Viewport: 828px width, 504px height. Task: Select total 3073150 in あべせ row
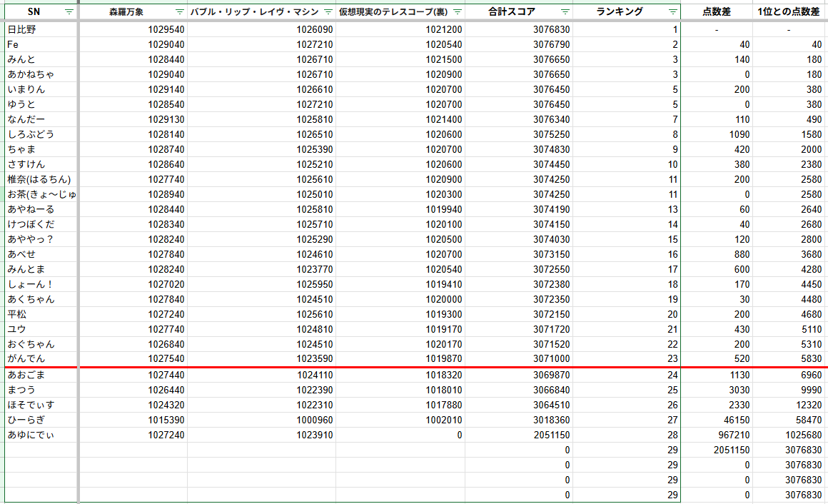[x=519, y=254]
